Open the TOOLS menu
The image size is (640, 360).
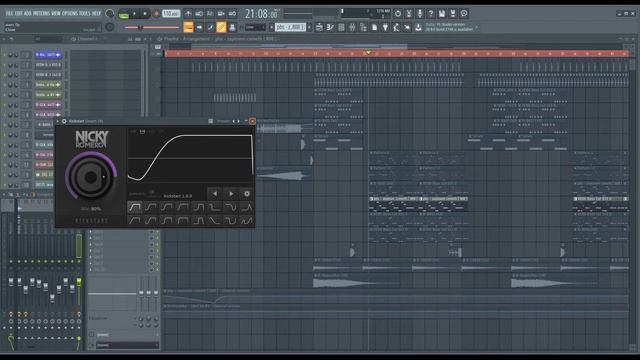point(84,13)
